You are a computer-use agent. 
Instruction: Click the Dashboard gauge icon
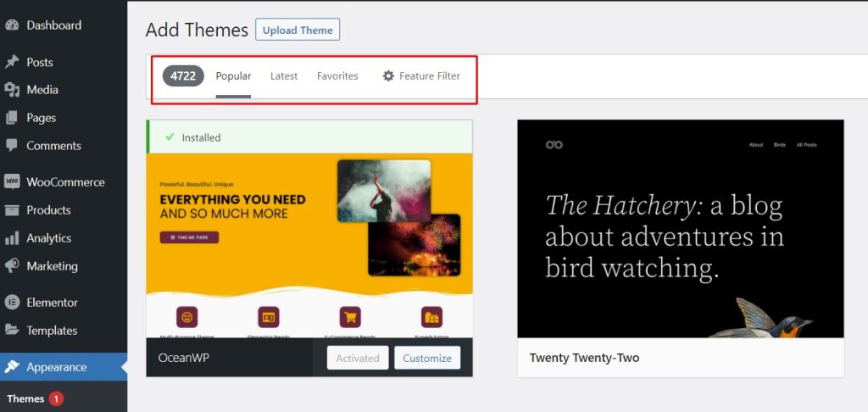(12, 25)
